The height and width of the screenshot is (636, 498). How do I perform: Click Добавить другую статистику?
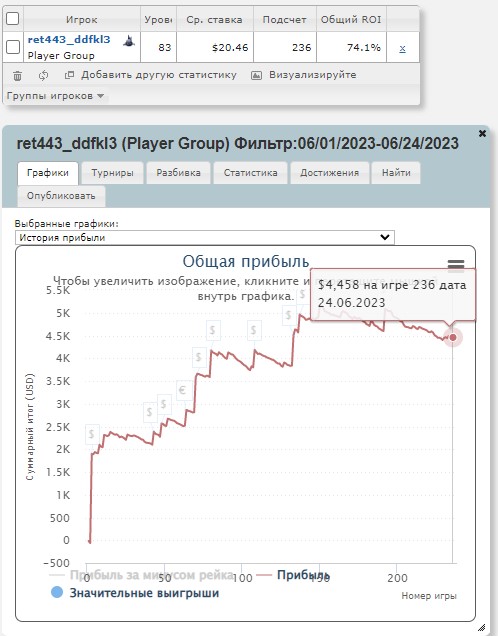coord(159,75)
